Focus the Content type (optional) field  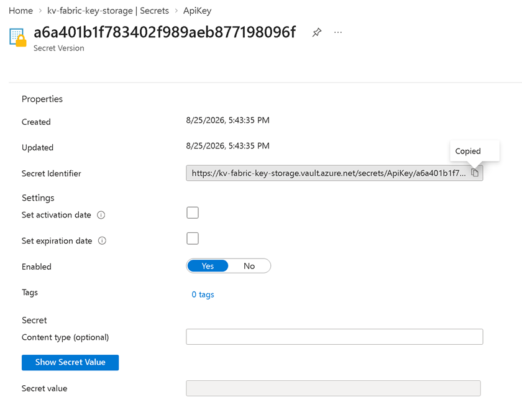pyautogui.click(x=334, y=337)
